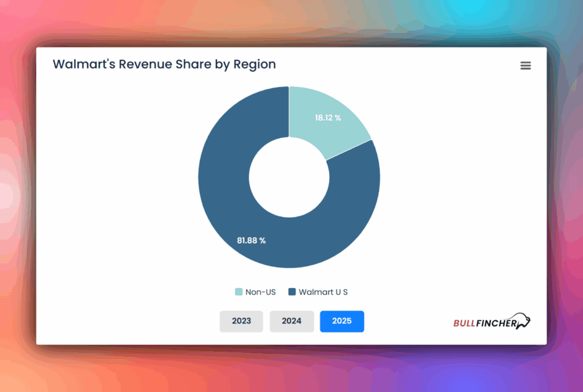Hide the Non-US slice via its legend entry
Image resolution: width=583 pixels, height=392 pixels.
coord(255,292)
